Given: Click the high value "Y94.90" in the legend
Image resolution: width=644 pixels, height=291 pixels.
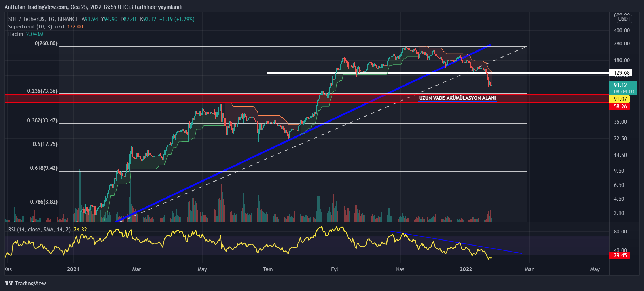Looking at the screenshot, I should pos(109,19).
